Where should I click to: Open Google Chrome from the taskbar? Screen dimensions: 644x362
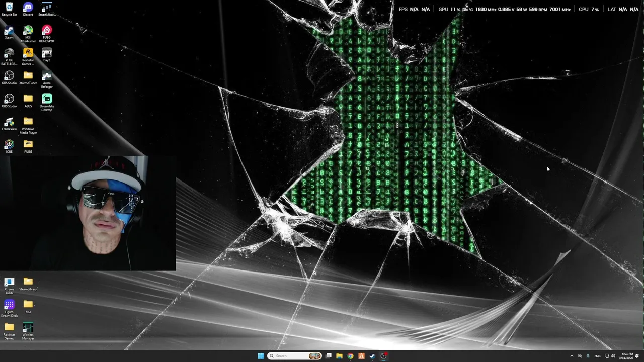tap(351, 356)
